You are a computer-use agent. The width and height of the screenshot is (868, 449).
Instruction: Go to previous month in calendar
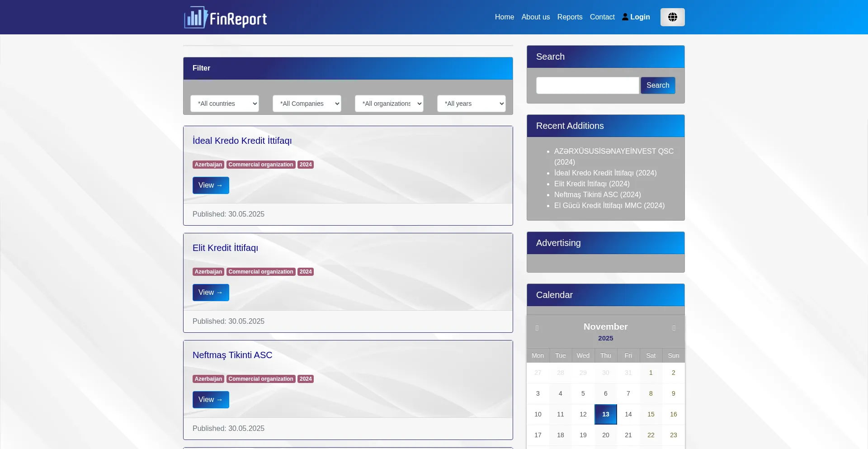(x=537, y=328)
